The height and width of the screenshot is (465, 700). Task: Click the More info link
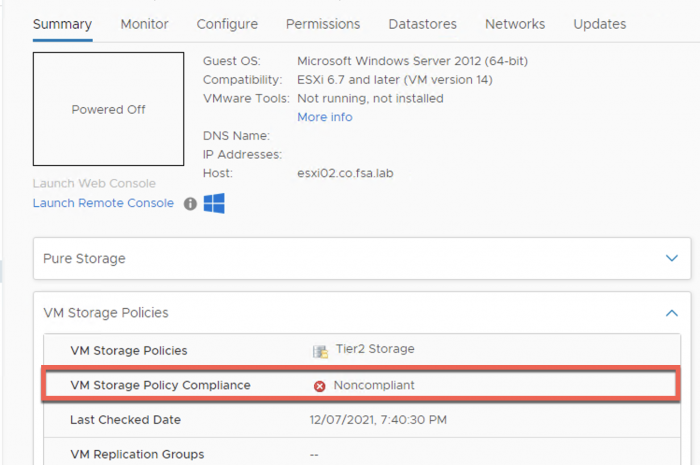pyautogui.click(x=324, y=117)
